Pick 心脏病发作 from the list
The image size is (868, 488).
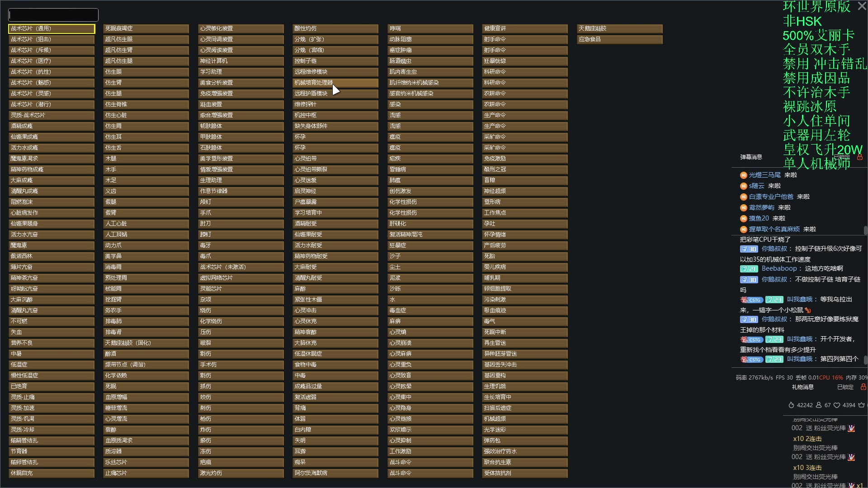pyautogui.click(x=52, y=213)
